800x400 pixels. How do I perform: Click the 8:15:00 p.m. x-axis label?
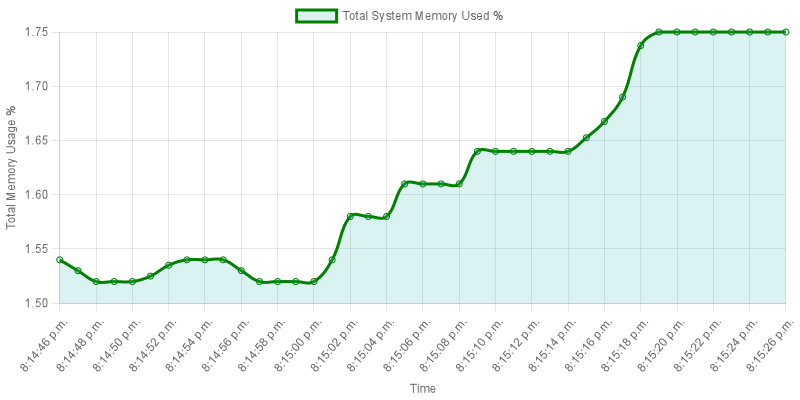299,340
